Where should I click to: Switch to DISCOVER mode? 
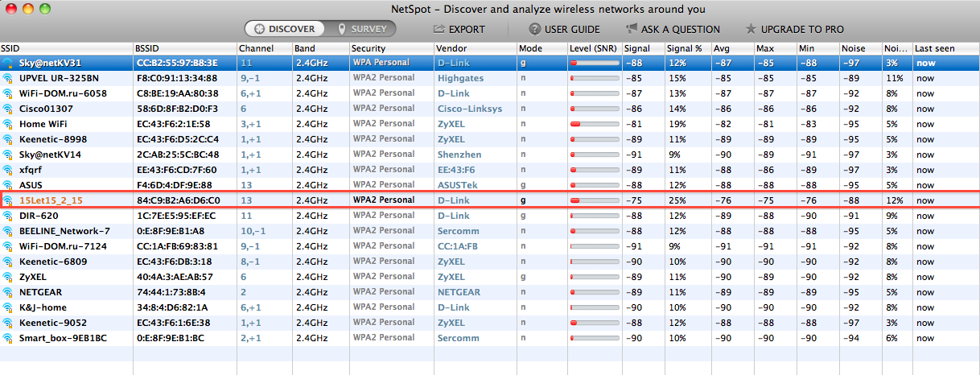coord(285,29)
